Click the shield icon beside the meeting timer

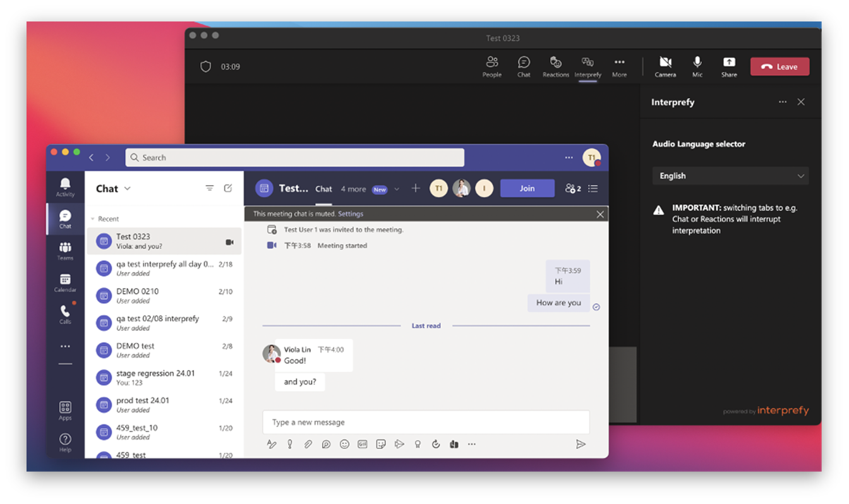tap(205, 66)
